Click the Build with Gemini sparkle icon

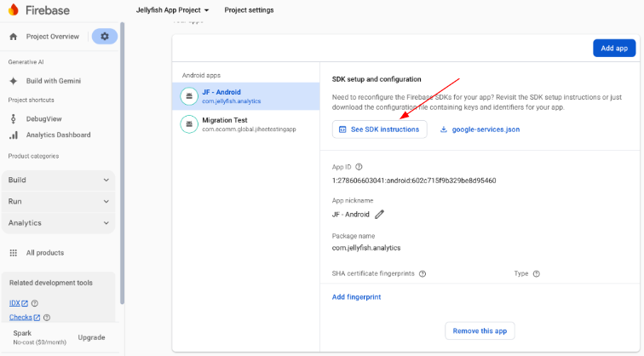[14, 81]
